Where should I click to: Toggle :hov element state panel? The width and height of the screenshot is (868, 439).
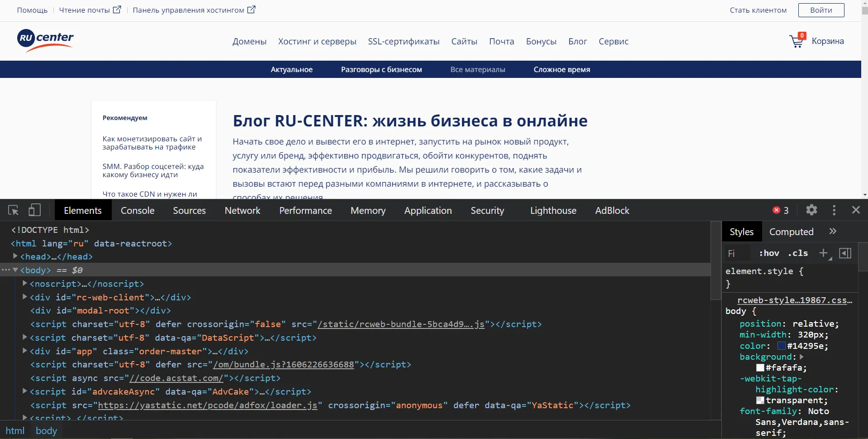(769, 253)
